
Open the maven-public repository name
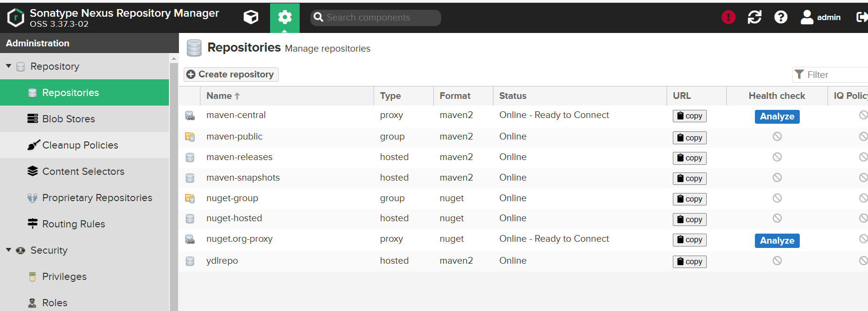click(x=234, y=137)
